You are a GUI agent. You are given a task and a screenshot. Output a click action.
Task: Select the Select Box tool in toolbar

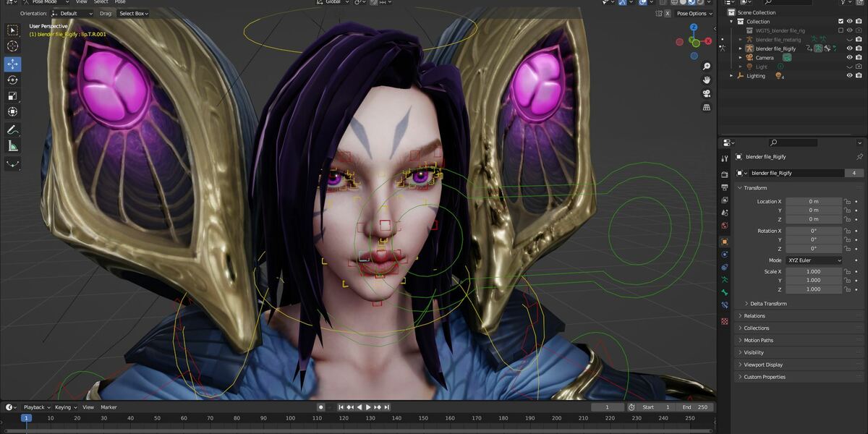coord(13,30)
